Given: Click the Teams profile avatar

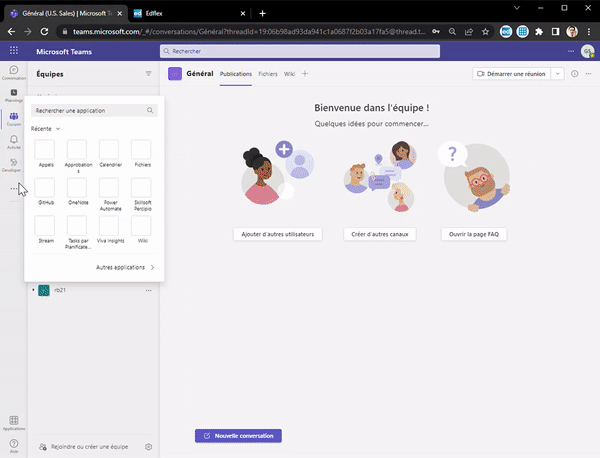Looking at the screenshot, I should 587,51.
